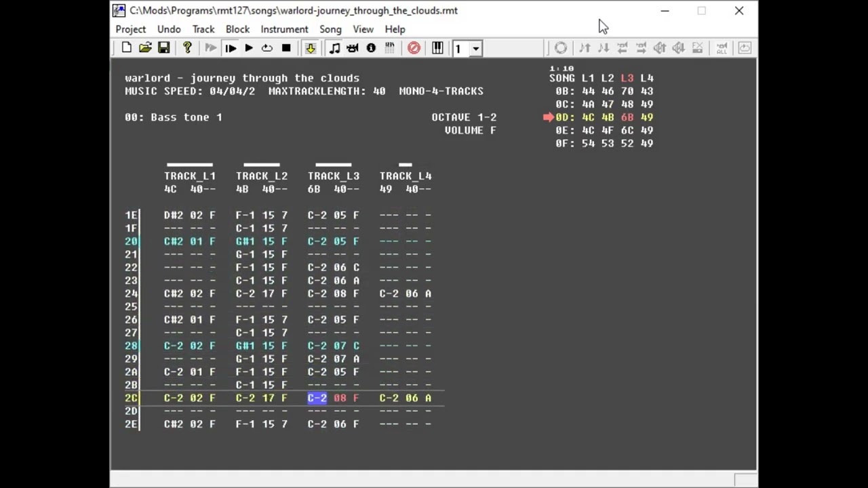This screenshot has height=488, width=868.
Task: Click the 'OCTAVE 1-2' setting
Action: tap(464, 117)
